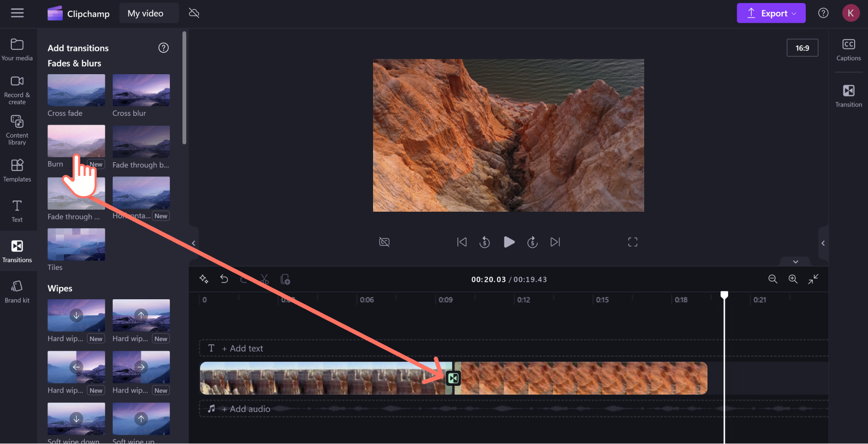868x444 pixels.
Task: Collapse the right property panel
Action: click(x=823, y=243)
